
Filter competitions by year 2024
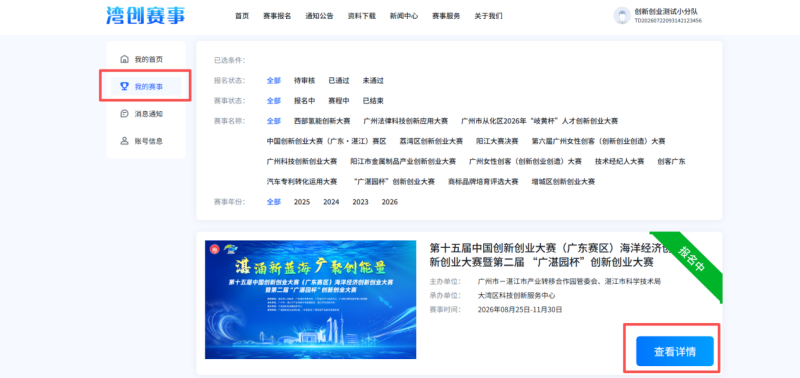click(x=331, y=202)
